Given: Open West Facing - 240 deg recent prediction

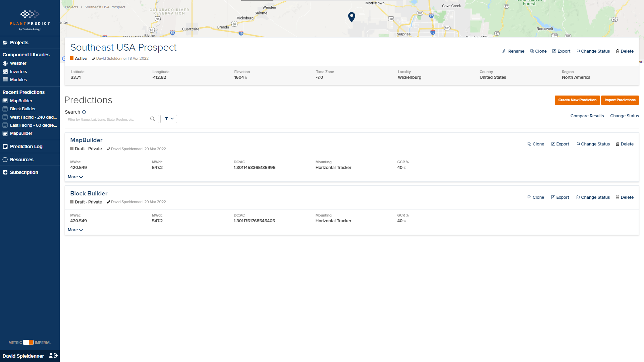Looking at the screenshot, I should (33, 117).
